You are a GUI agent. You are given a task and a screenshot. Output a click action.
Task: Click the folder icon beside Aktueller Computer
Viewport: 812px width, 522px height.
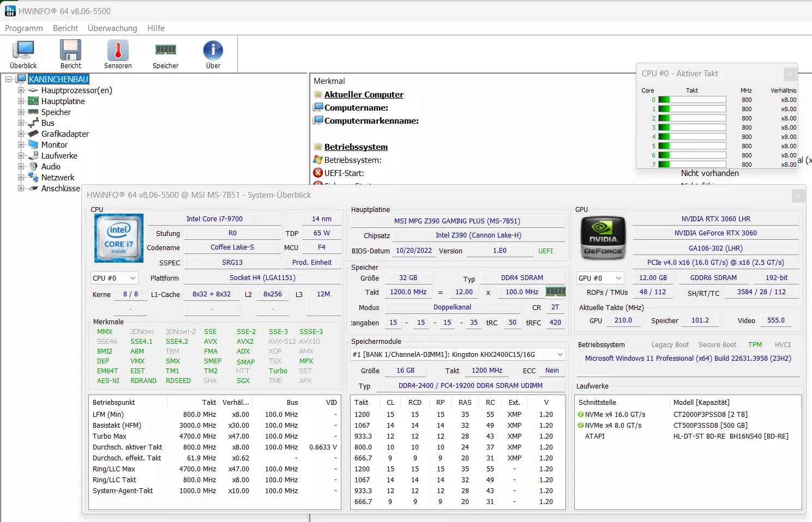point(318,94)
